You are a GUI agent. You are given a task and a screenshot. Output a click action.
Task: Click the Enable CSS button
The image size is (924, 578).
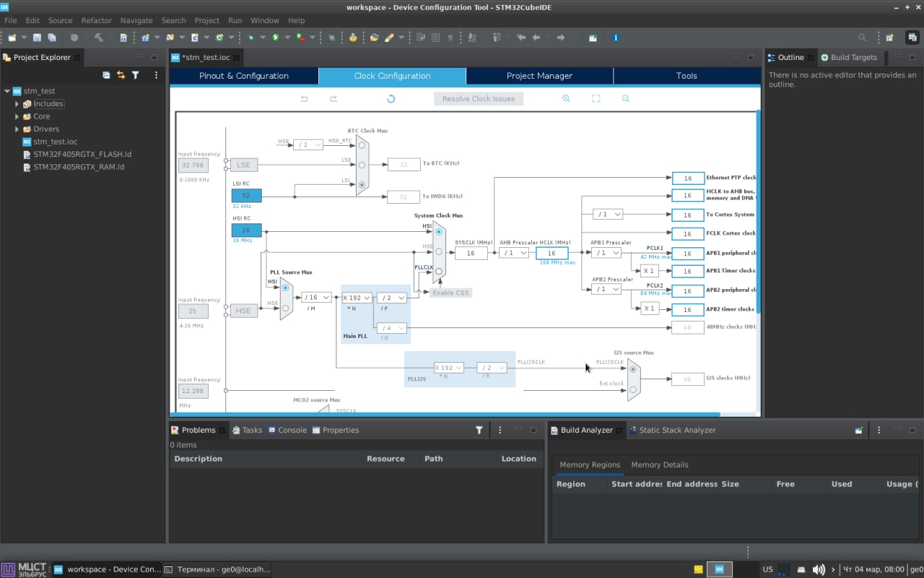451,293
